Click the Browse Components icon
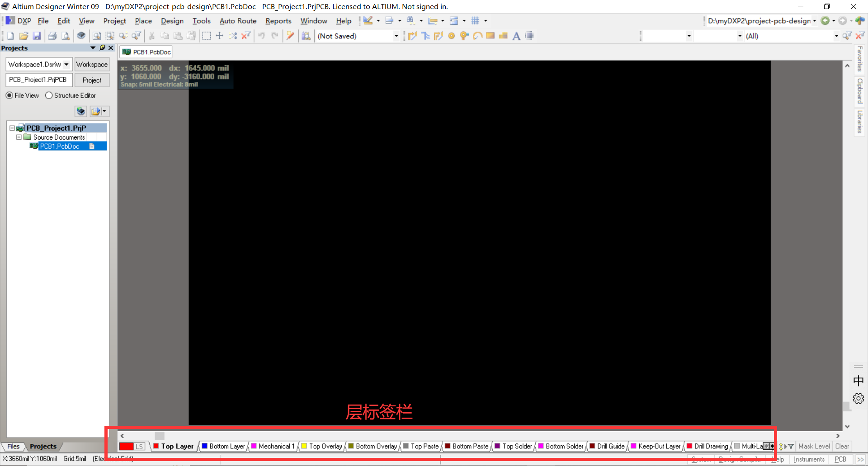The height and width of the screenshot is (466, 868). pos(306,36)
